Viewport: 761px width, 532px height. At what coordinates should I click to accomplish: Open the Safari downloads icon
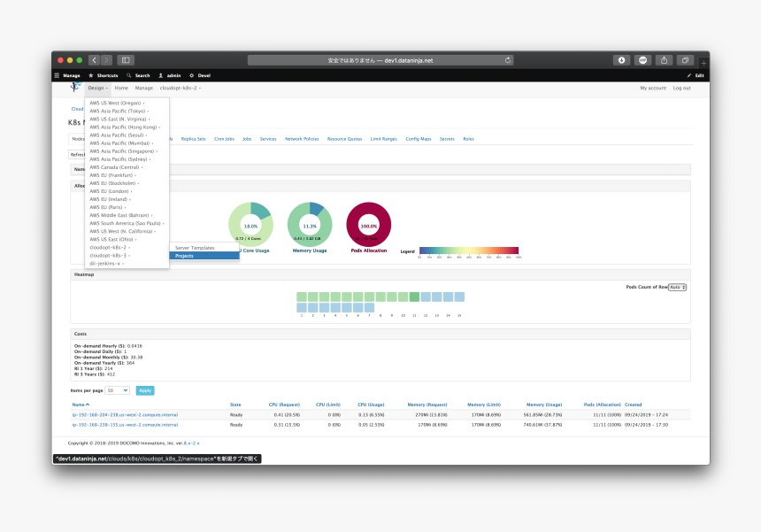tap(621, 60)
